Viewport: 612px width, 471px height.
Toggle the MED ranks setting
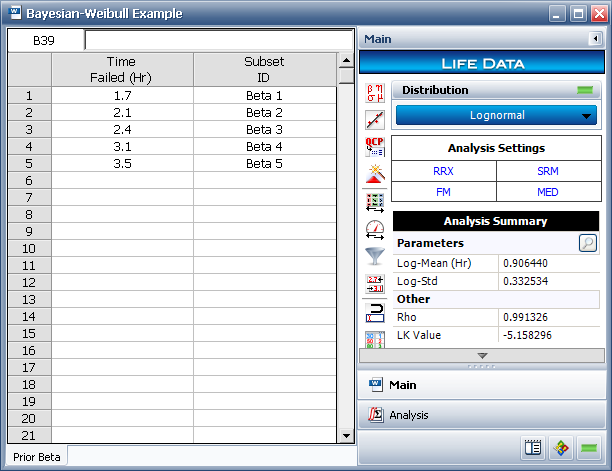coord(548,193)
